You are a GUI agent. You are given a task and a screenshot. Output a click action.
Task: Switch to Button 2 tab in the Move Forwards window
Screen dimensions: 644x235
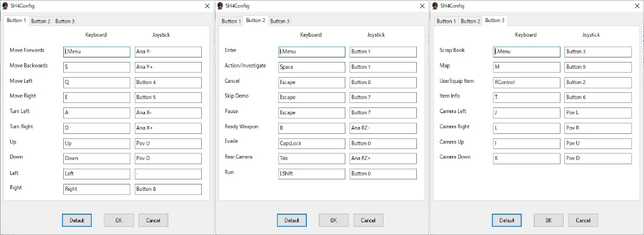(40, 21)
